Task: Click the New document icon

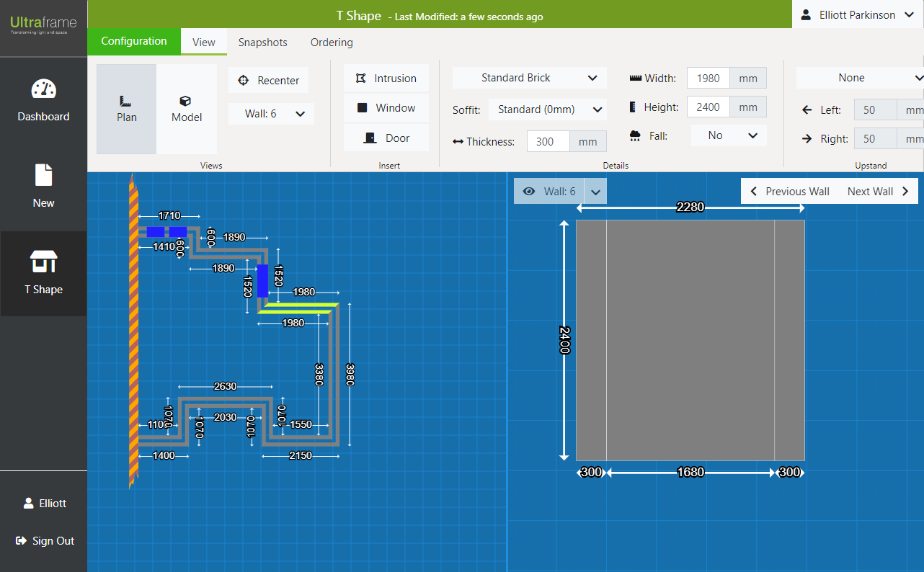Action: pos(43,176)
